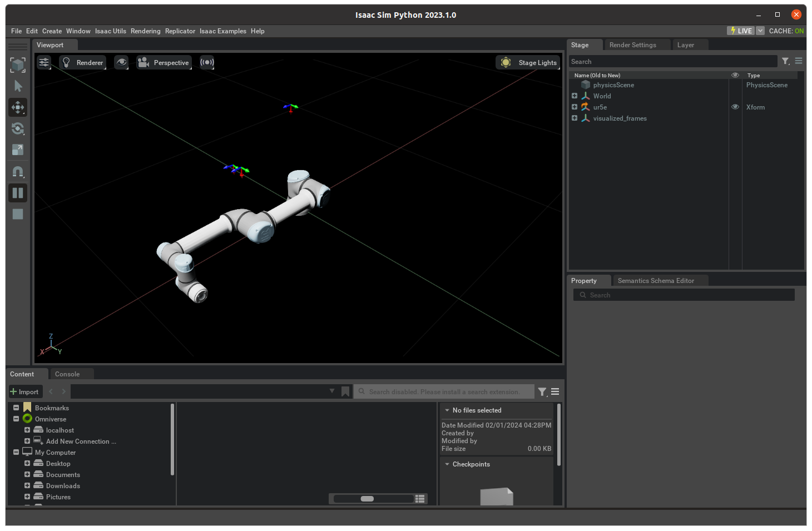Expand the Desktop folder

pos(27,463)
